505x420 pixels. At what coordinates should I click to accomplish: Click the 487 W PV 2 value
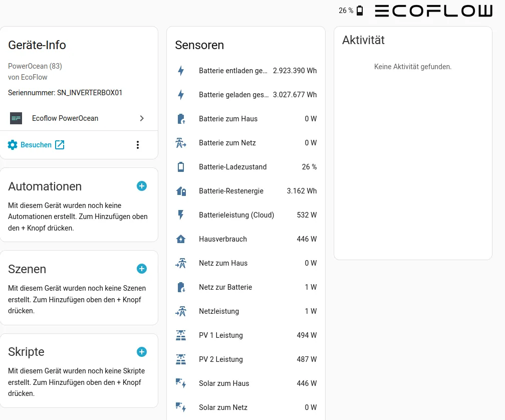pyautogui.click(x=307, y=359)
